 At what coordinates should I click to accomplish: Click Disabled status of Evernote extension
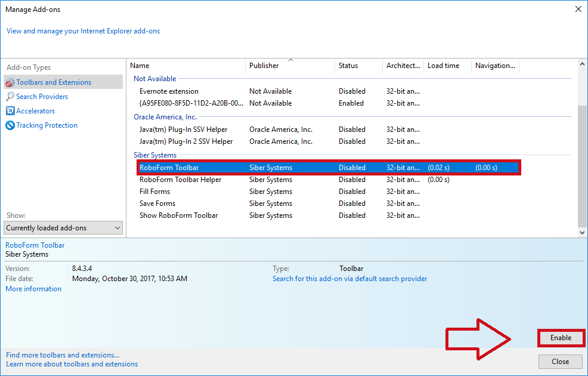coord(352,91)
